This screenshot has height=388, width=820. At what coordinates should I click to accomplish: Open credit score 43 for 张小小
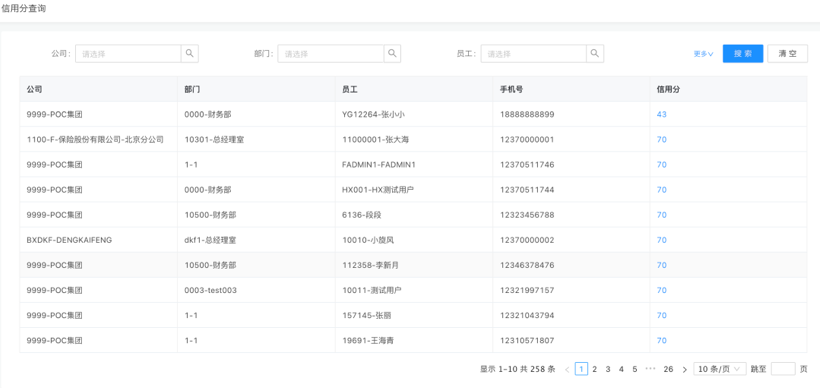coord(662,114)
